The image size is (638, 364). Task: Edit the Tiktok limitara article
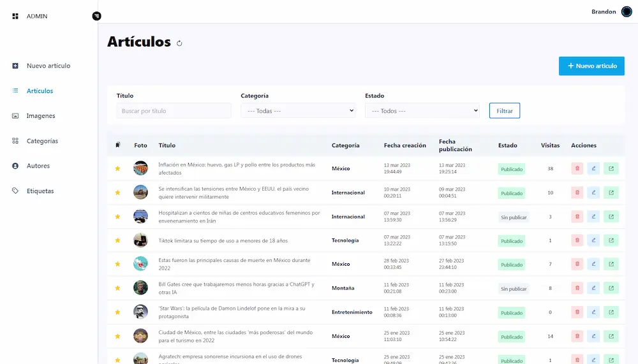(x=593, y=240)
